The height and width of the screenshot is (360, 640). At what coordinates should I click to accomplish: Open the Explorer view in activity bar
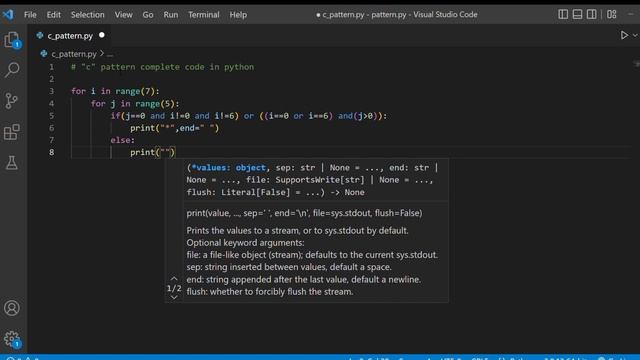[12, 40]
